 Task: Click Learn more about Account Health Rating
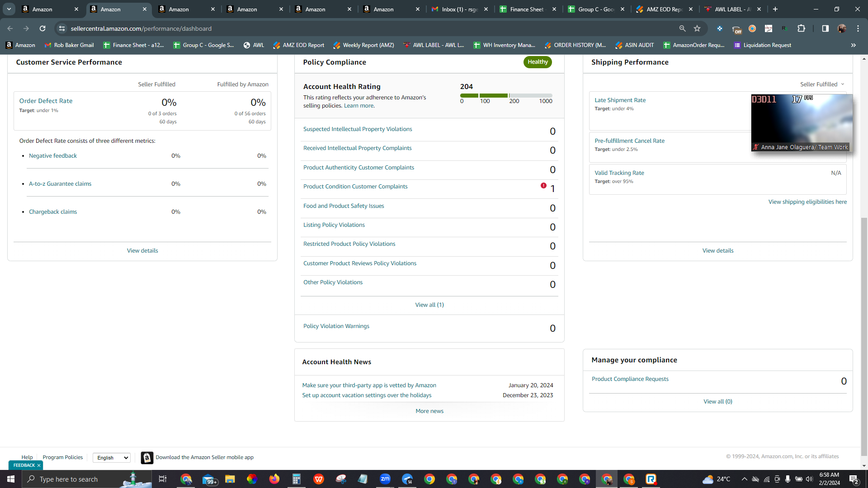(359, 106)
